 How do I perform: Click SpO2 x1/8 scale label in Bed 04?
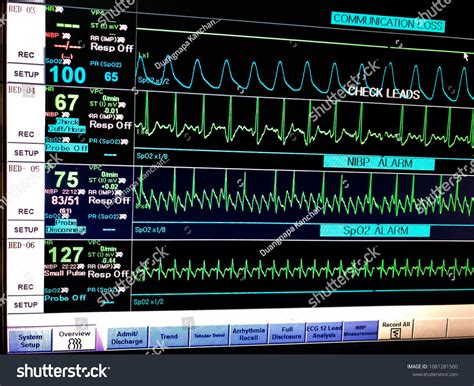(152, 156)
